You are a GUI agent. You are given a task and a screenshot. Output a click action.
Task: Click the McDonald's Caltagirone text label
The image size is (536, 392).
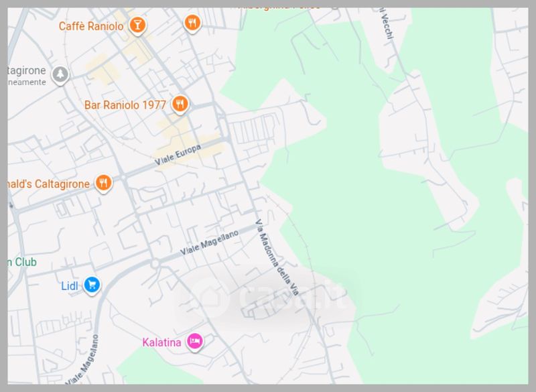pyautogui.click(x=47, y=183)
